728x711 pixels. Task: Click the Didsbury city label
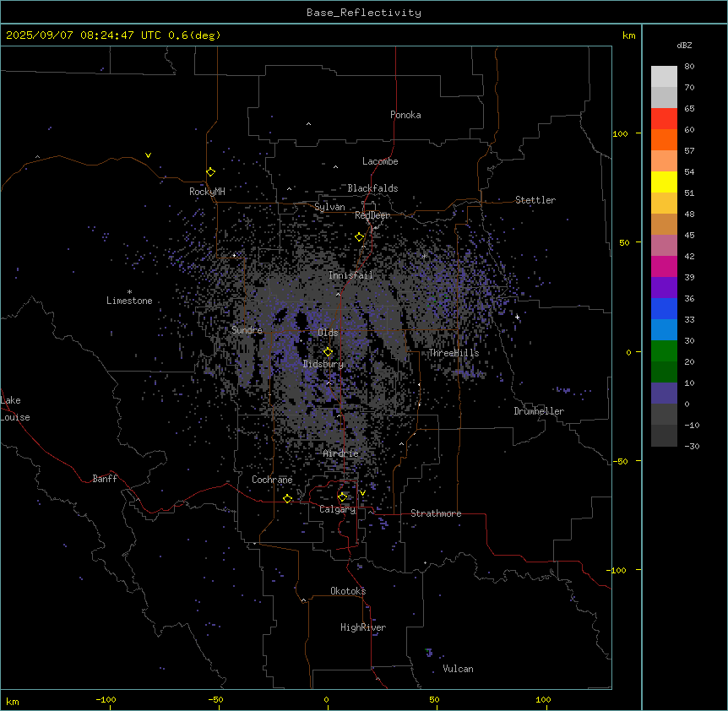pyautogui.click(x=323, y=364)
